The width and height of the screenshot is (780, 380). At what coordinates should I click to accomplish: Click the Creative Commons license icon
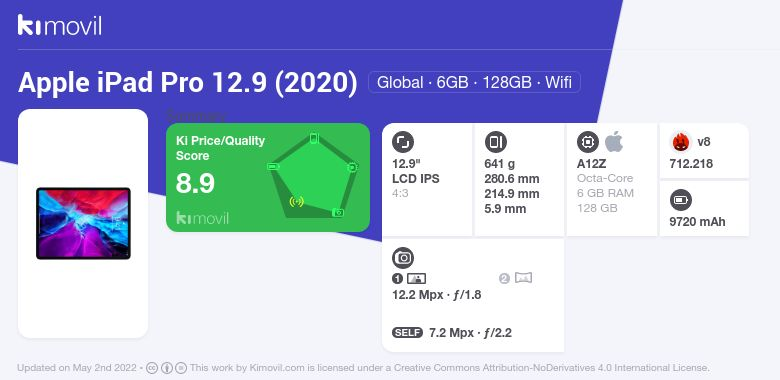click(153, 368)
